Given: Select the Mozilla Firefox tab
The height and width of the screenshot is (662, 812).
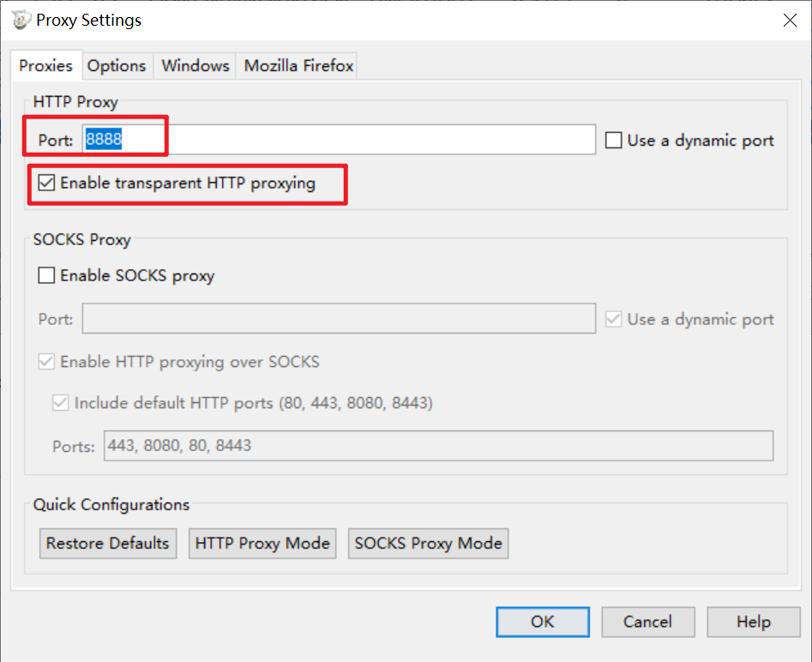Looking at the screenshot, I should pos(298,66).
